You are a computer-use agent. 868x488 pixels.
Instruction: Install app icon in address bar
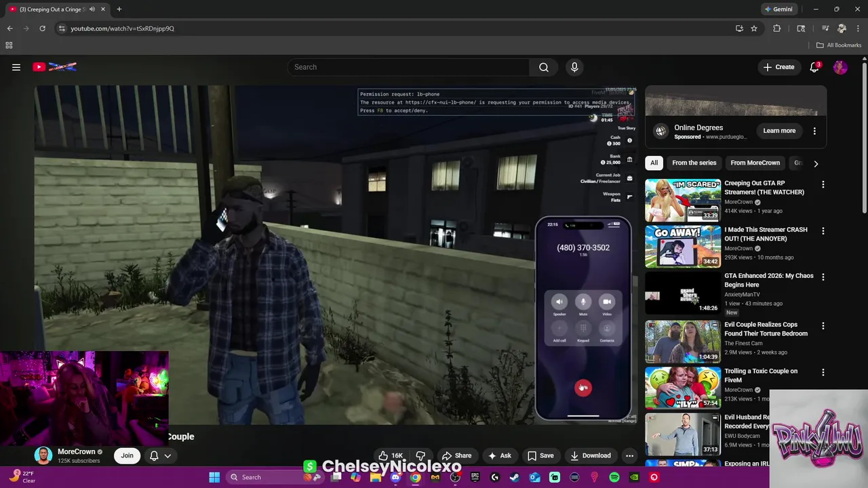pos(739,28)
